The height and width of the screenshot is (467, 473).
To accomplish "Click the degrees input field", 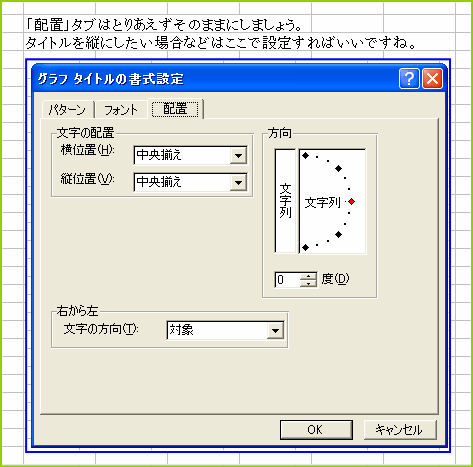I will pyautogui.click(x=288, y=280).
